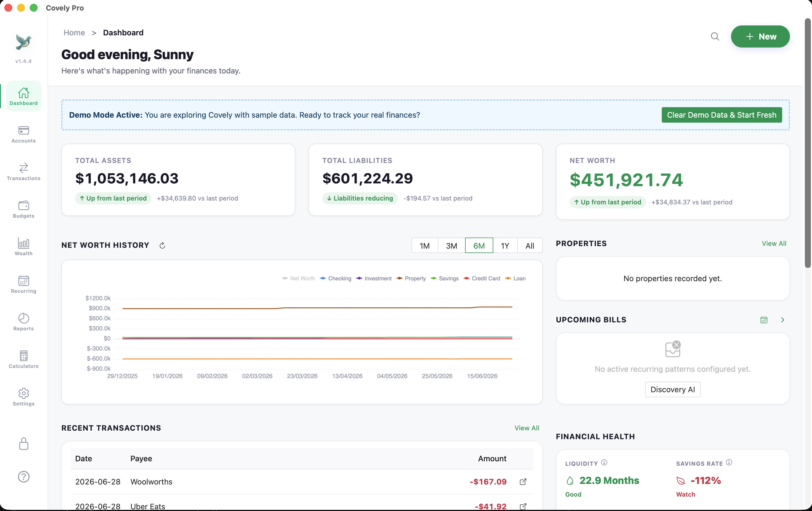
Task: Open the Accounts sidebar item
Action: tap(23, 134)
